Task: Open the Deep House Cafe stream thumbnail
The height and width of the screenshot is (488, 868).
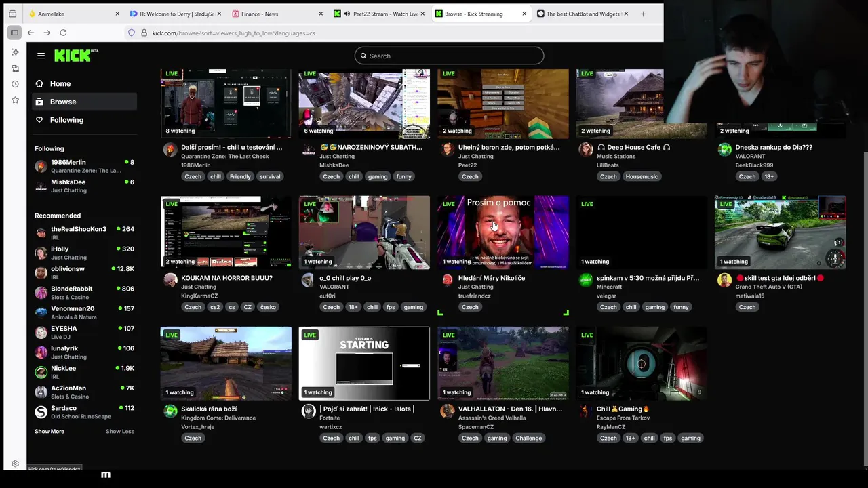Action: click(x=642, y=103)
